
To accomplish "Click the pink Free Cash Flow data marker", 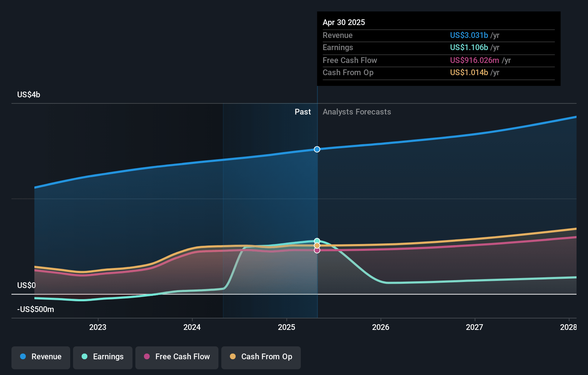I will coord(317,250).
